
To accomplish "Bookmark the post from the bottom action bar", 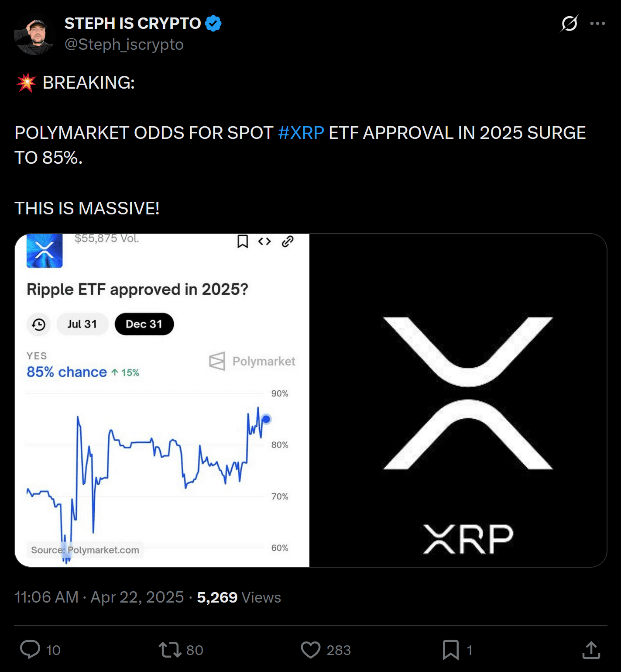I will coord(451,649).
